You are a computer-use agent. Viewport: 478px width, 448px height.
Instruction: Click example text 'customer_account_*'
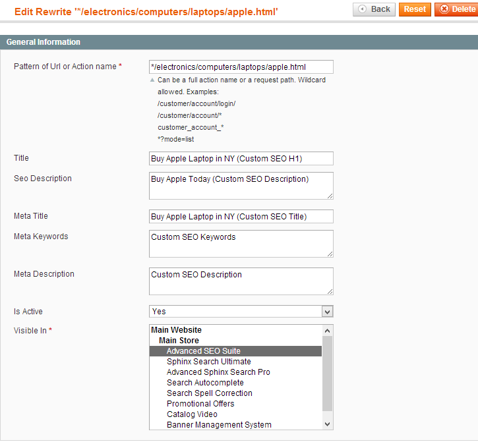click(x=191, y=128)
